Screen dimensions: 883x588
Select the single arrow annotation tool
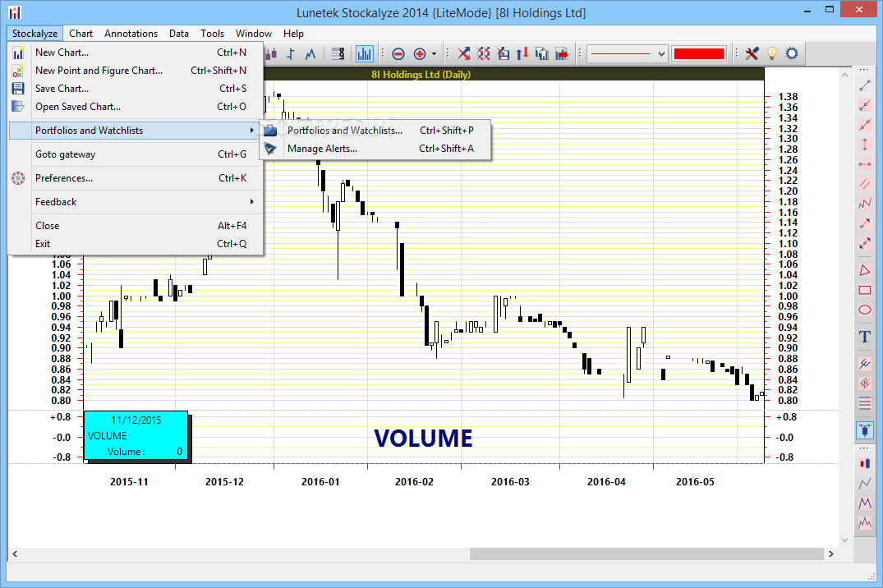click(x=865, y=223)
